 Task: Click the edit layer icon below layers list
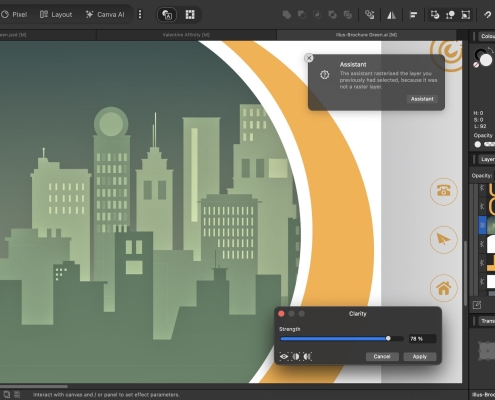point(477,305)
